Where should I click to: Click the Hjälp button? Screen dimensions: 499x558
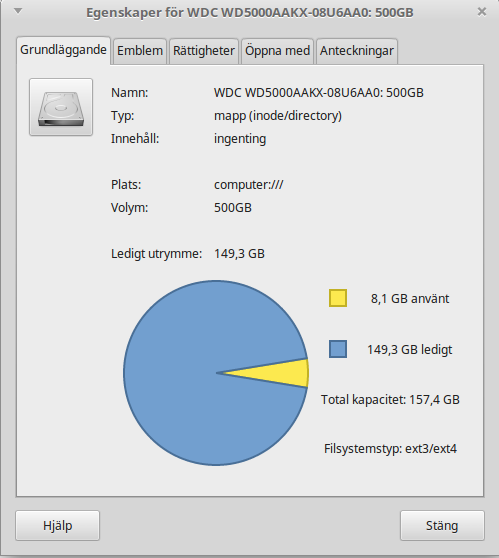point(58,525)
